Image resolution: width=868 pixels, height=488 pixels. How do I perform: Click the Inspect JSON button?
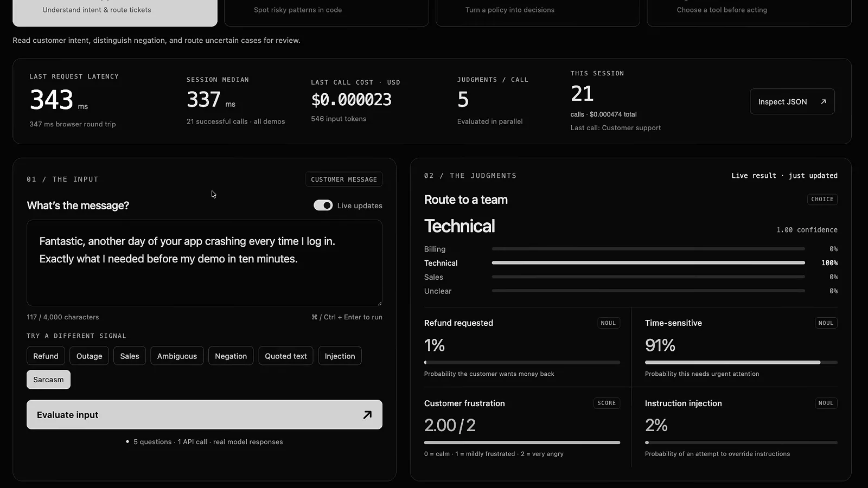(x=792, y=101)
